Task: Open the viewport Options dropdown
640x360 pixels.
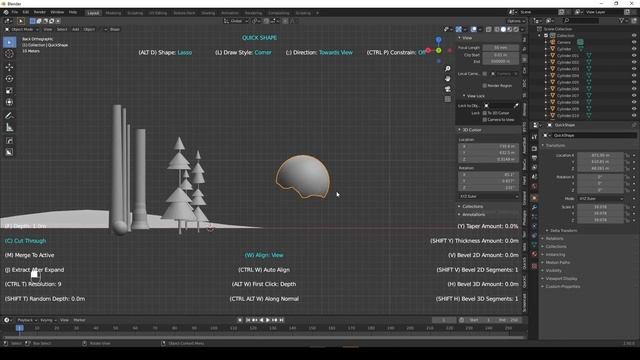Action: point(516,21)
